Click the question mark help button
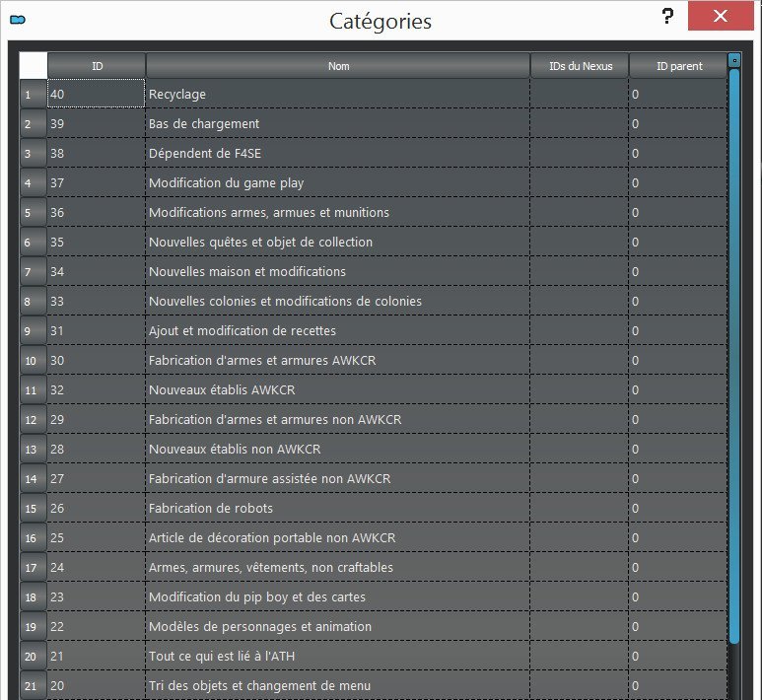The width and height of the screenshot is (762, 700). 667,17
